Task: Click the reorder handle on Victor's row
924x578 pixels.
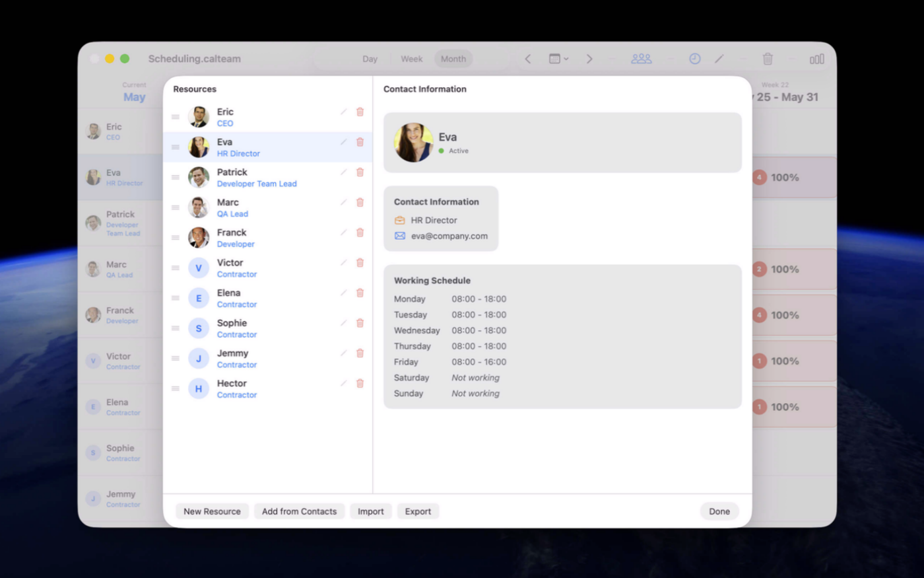Action: (x=176, y=268)
